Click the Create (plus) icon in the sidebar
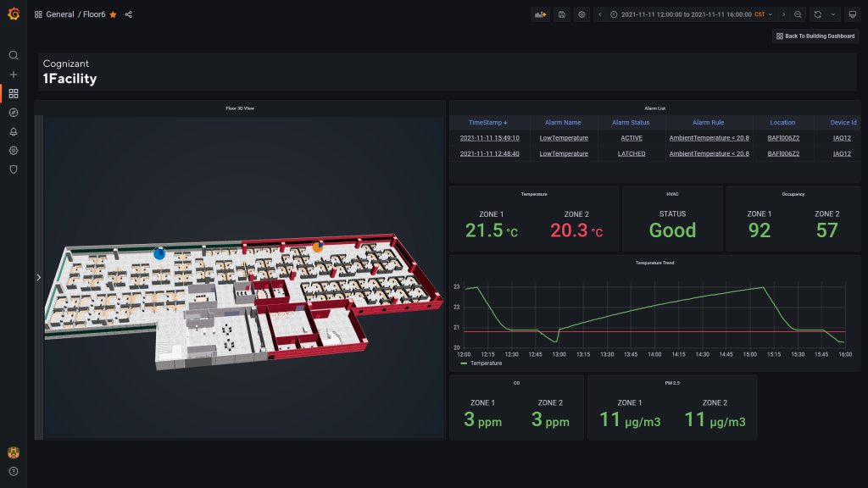Viewport: 868px width, 488px height. (x=14, y=75)
